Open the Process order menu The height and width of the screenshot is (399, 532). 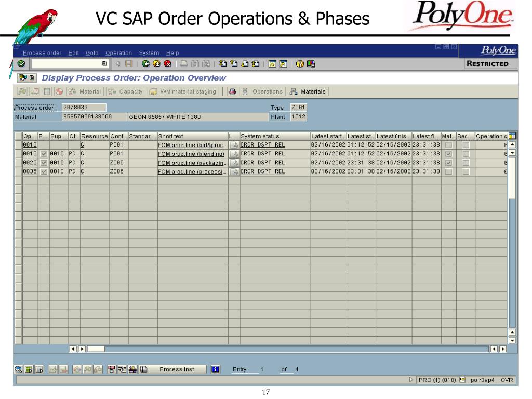42,53
